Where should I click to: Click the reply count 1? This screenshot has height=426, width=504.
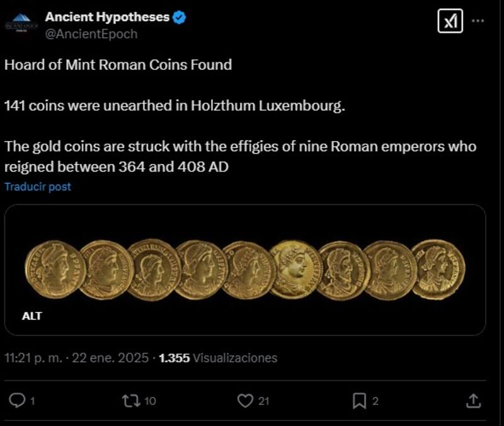(x=33, y=400)
